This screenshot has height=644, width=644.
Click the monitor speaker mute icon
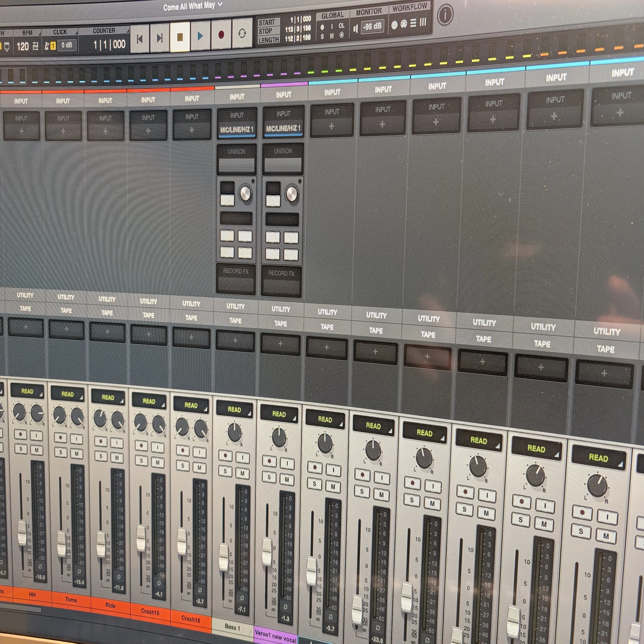(x=355, y=29)
